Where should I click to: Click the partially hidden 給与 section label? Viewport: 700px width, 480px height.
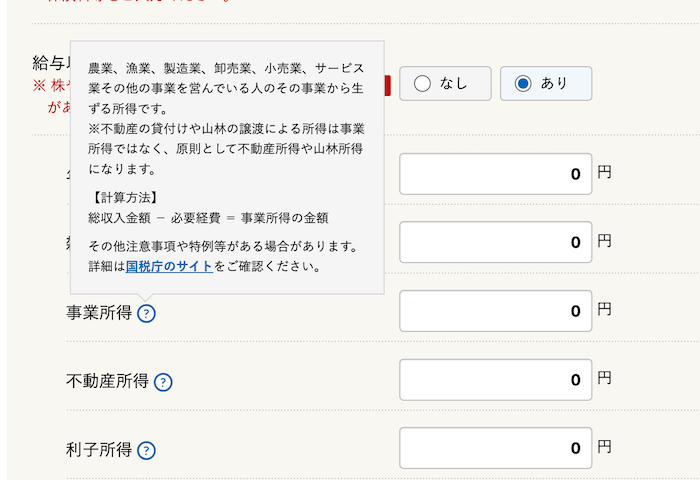(x=50, y=63)
